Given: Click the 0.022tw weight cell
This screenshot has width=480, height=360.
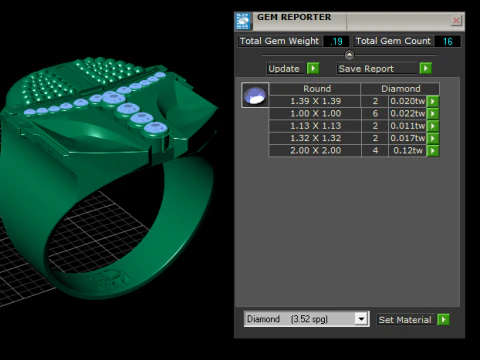Looking at the screenshot, I should point(407,114).
